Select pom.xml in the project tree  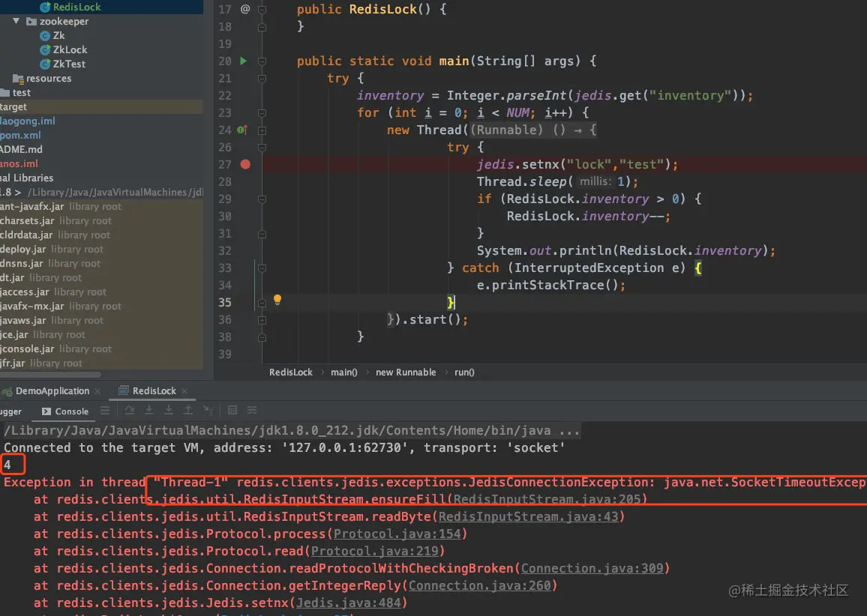point(20,136)
